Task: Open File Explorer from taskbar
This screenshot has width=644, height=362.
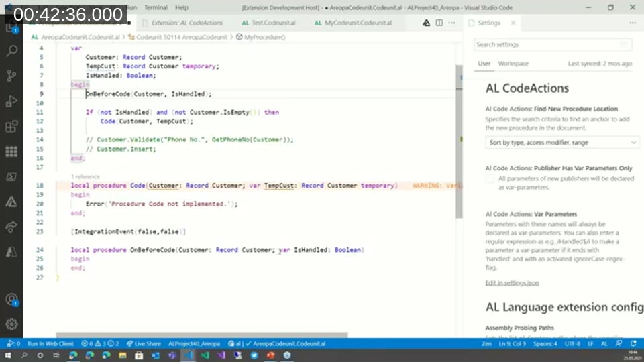Action: pos(122,355)
